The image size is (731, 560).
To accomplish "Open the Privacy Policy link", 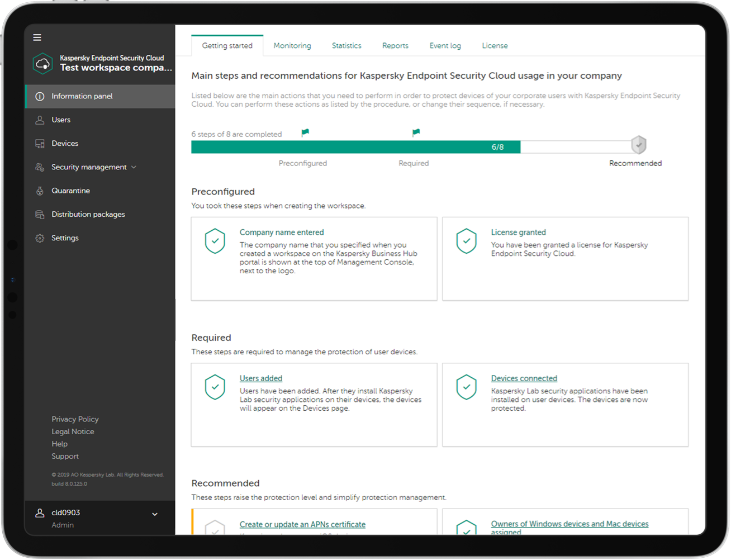I will click(75, 419).
